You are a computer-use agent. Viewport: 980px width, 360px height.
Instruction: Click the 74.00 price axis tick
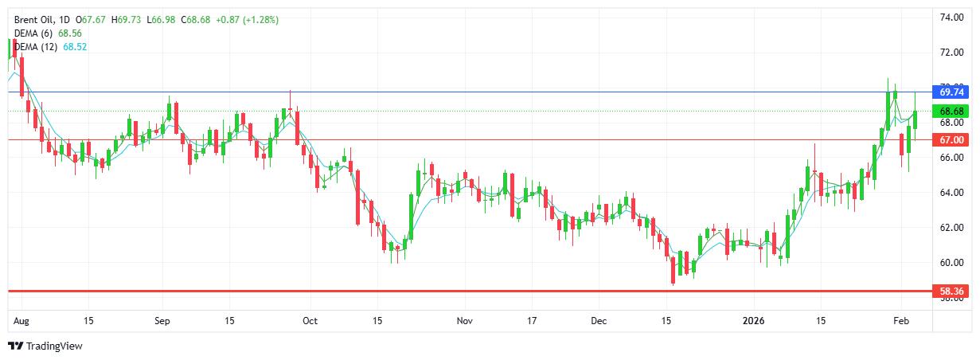pyautogui.click(x=952, y=18)
